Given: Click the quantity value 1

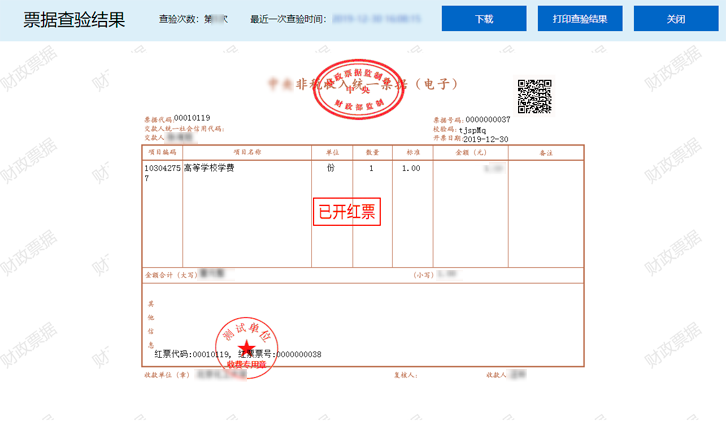Looking at the screenshot, I should click(371, 168).
